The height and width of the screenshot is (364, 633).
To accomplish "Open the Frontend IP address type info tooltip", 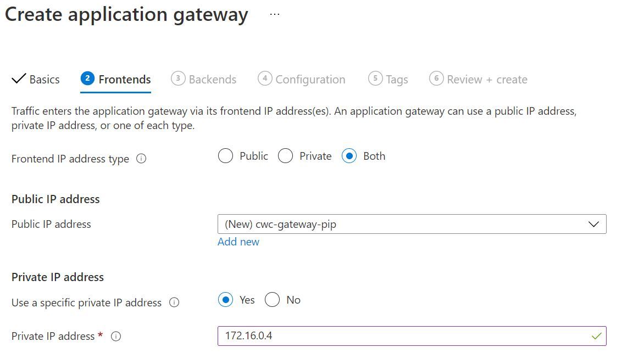I will [141, 159].
